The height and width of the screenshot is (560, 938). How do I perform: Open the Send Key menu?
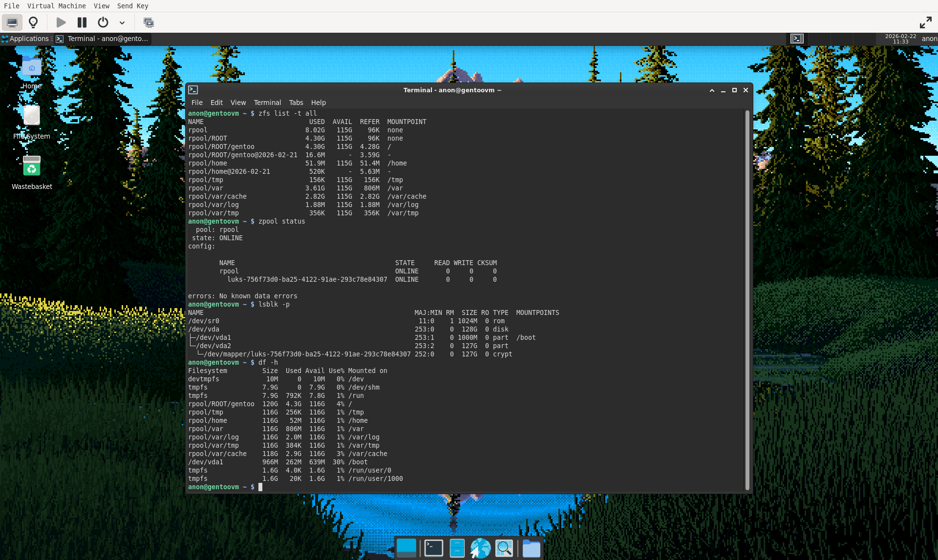coord(132,6)
